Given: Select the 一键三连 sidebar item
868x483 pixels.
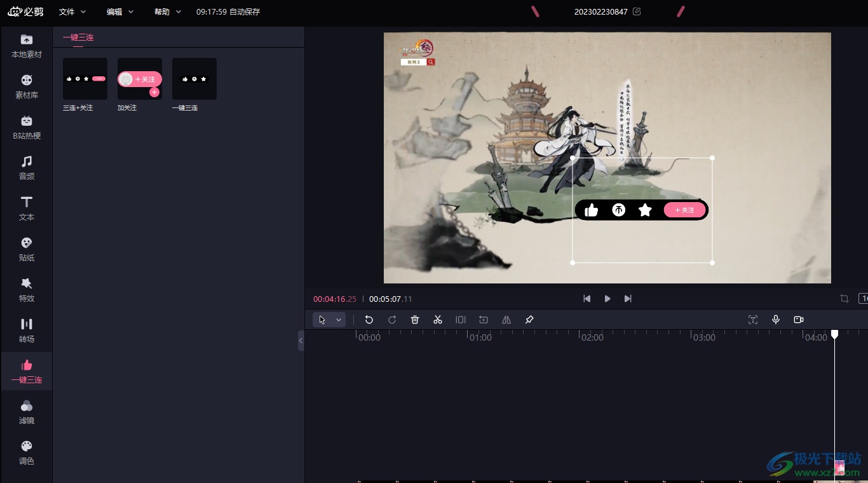Looking at the screenshot, I should [27, 372].
